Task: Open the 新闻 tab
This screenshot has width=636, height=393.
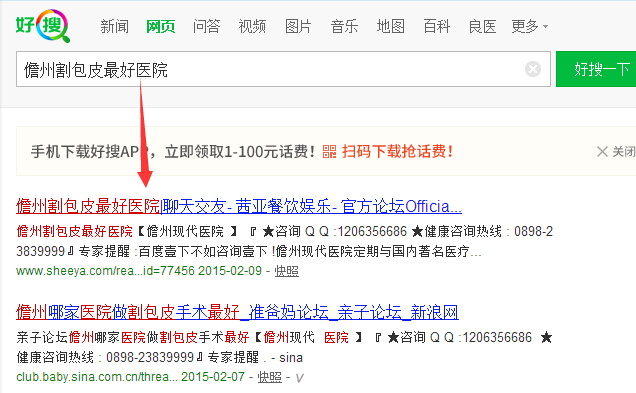Action: (115, 26)
